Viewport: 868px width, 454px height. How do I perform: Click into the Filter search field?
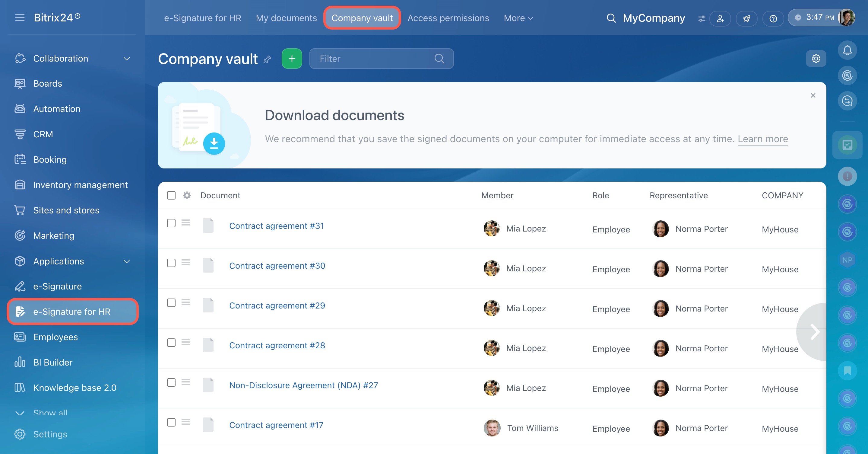coord(381,59)
